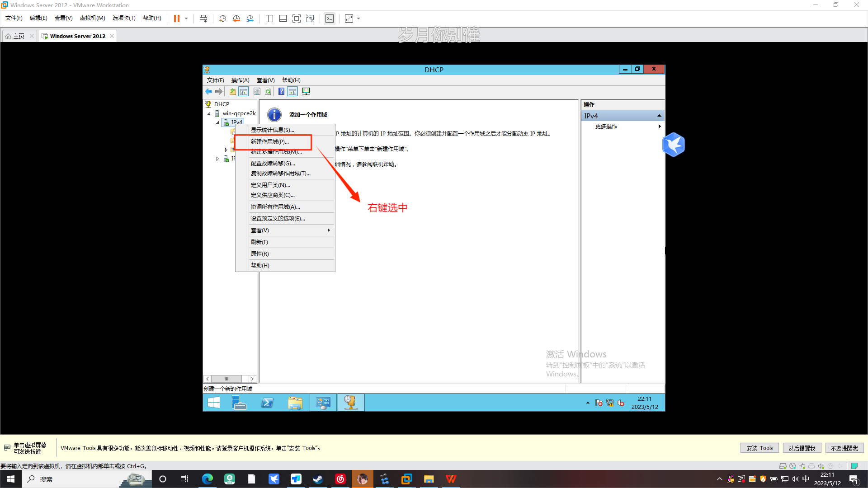Pause the virtual machine

(x=176, y=19)
